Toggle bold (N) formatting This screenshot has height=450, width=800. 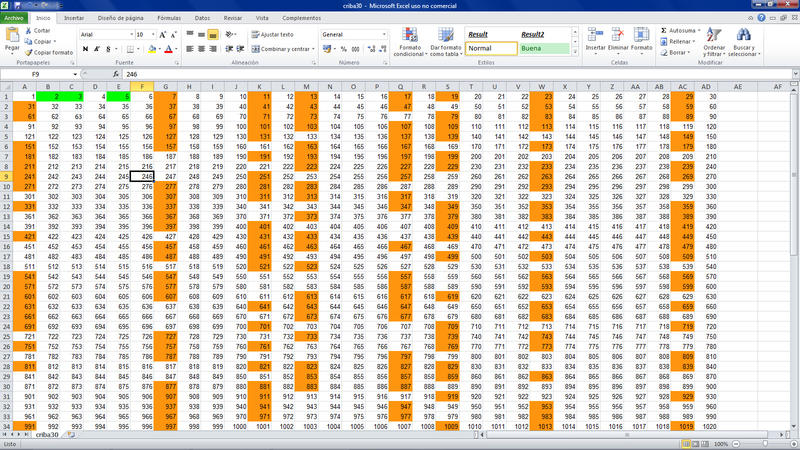[84, 48]
